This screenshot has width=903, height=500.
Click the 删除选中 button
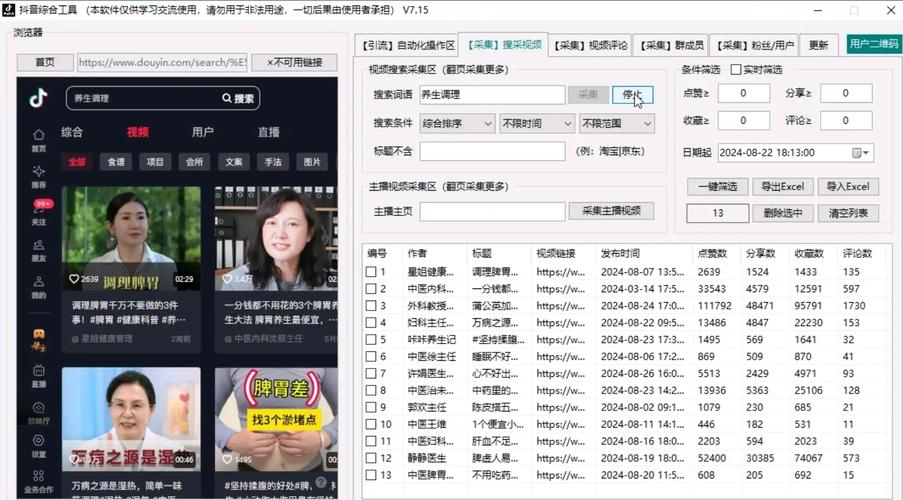[x=783, y=213]
